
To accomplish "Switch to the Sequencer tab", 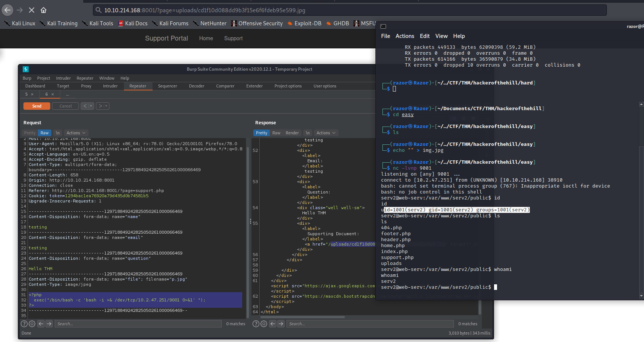I will 167,86.
